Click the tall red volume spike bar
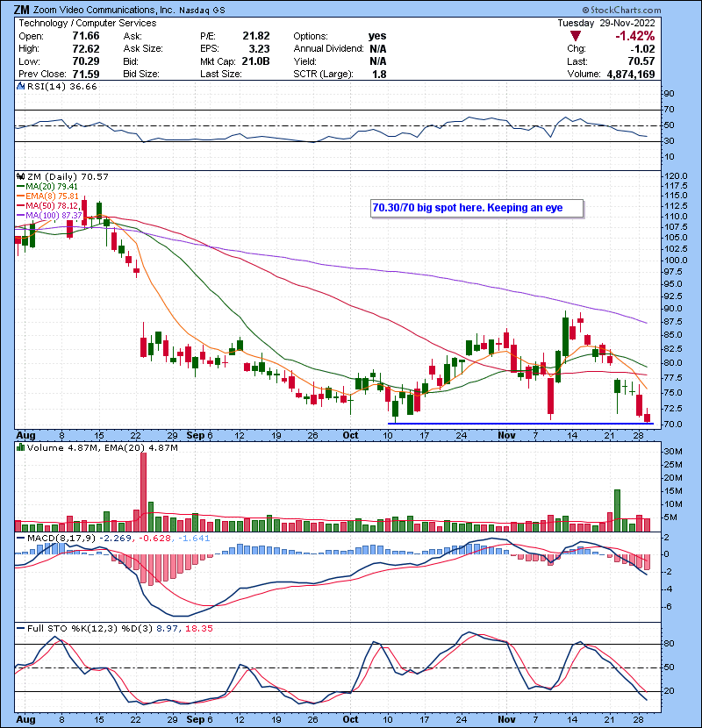Screen dimensions: 702x728 [143, 492]
